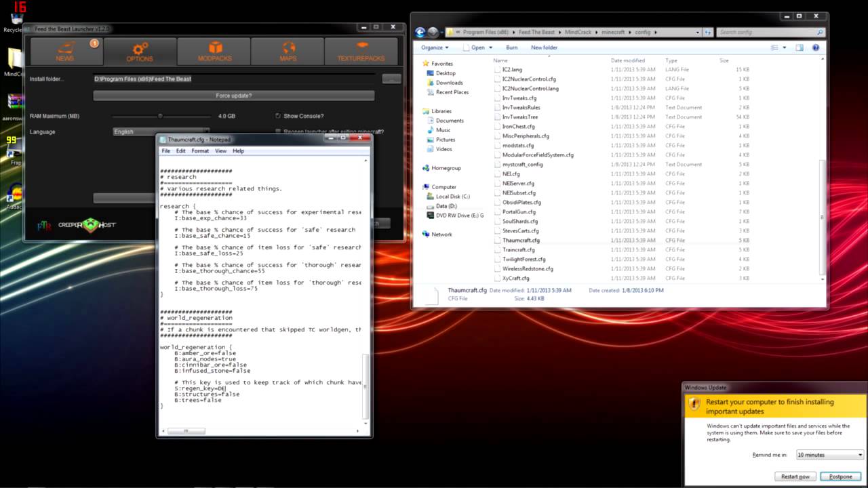
Task: Select Network in the navigation pane
Action: click(x=441, y=235)
